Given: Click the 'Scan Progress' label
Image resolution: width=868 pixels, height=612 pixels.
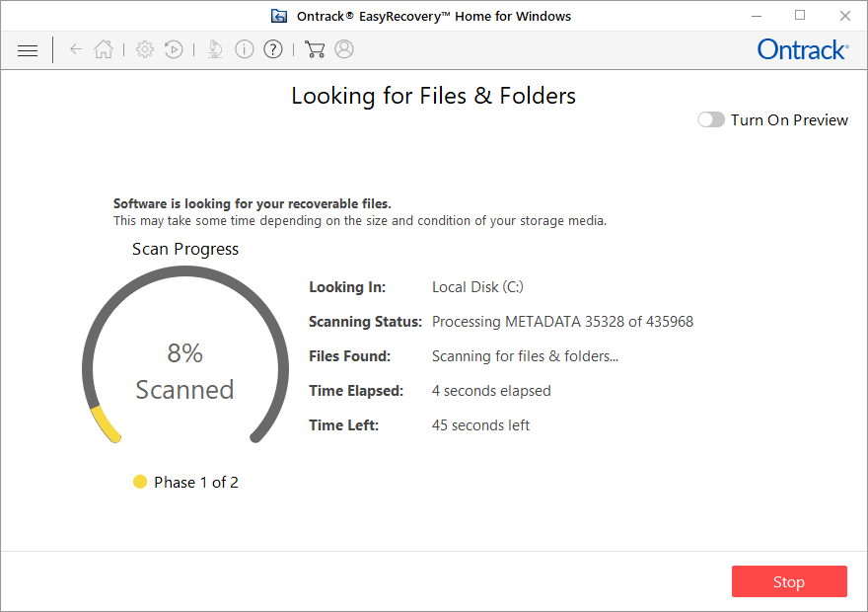Looking at the screenshot, I should 185,249.
